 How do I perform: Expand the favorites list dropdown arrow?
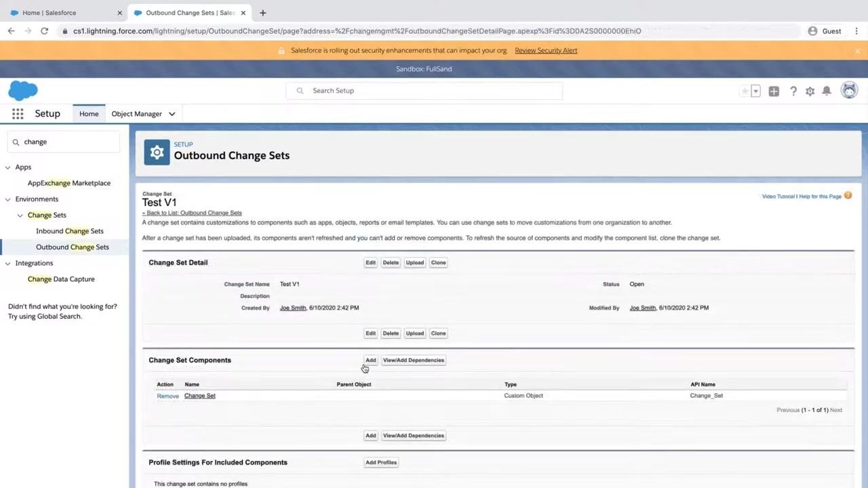755,91
